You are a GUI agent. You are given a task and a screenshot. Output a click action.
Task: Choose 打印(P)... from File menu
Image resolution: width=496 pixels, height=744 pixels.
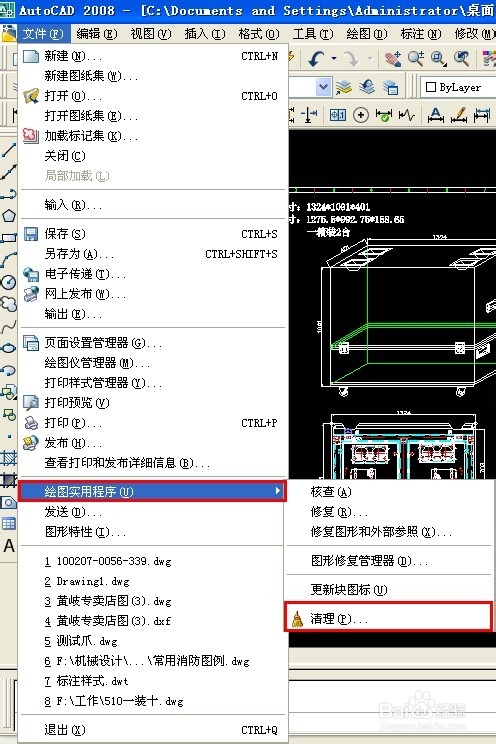[x=153, y=423]
